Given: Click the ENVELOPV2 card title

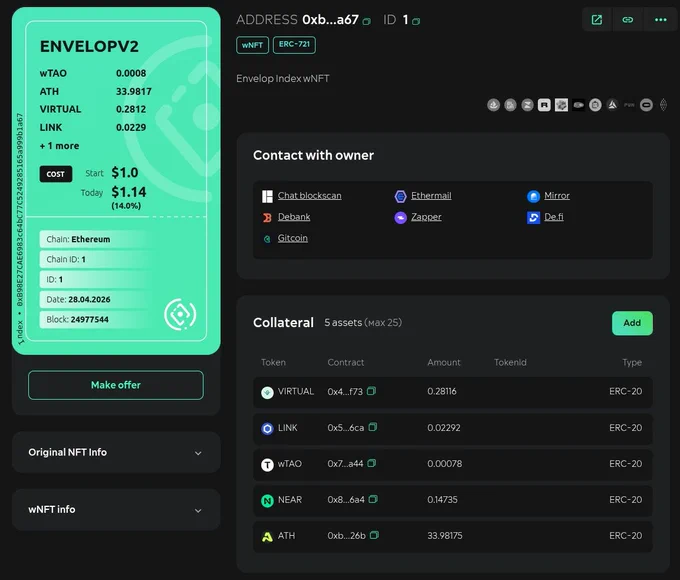Looking at the screenshot, I should [89, 46].
